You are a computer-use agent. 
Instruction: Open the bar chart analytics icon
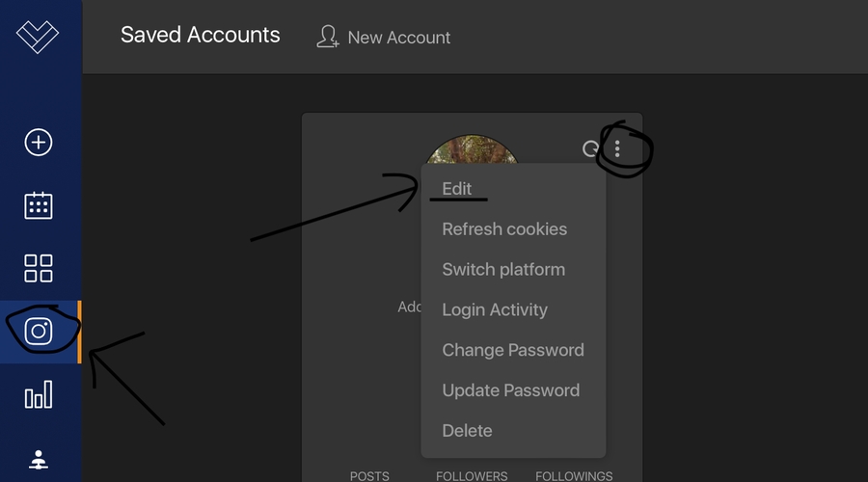coord(38,395)
